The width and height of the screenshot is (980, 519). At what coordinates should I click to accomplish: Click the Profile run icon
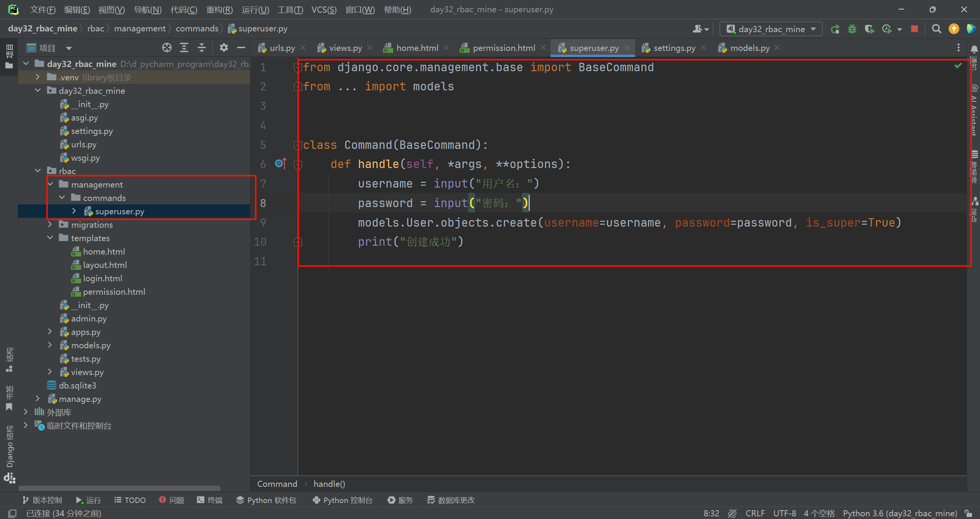pyautogui.click(x=887, y=29)
